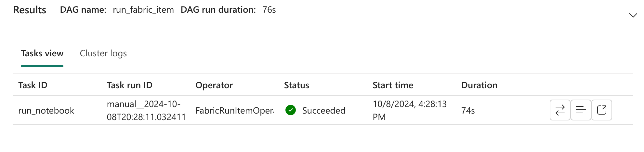Click the run_fabric_item DAG name
Screen dimensions: 644x152
coord(143,10)
